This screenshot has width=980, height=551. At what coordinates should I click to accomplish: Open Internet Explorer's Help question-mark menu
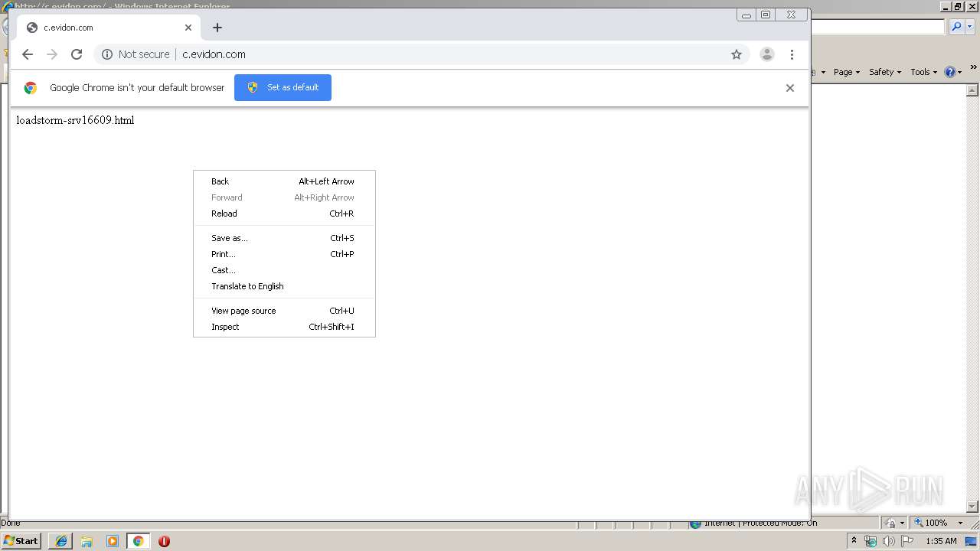pos(953,72)
